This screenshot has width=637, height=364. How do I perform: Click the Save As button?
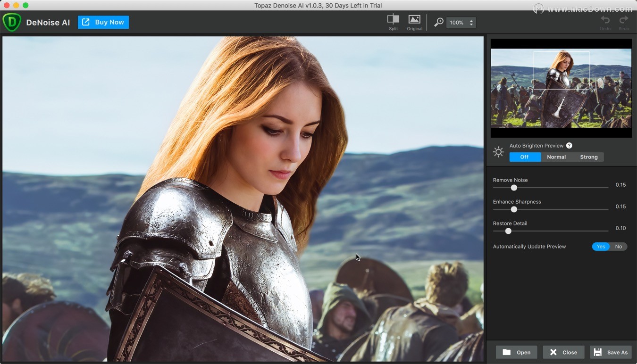point(611,352)
